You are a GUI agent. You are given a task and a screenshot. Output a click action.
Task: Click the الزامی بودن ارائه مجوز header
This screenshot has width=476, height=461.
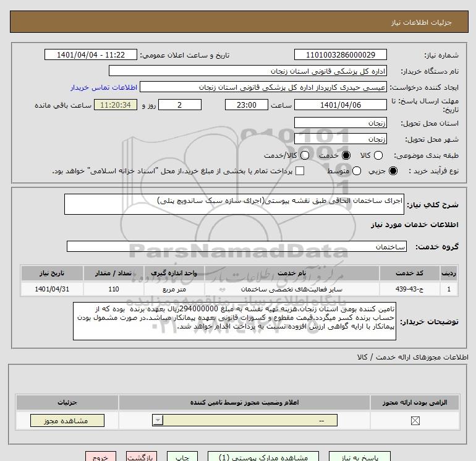pyautogui.click(x=415, y=402)
